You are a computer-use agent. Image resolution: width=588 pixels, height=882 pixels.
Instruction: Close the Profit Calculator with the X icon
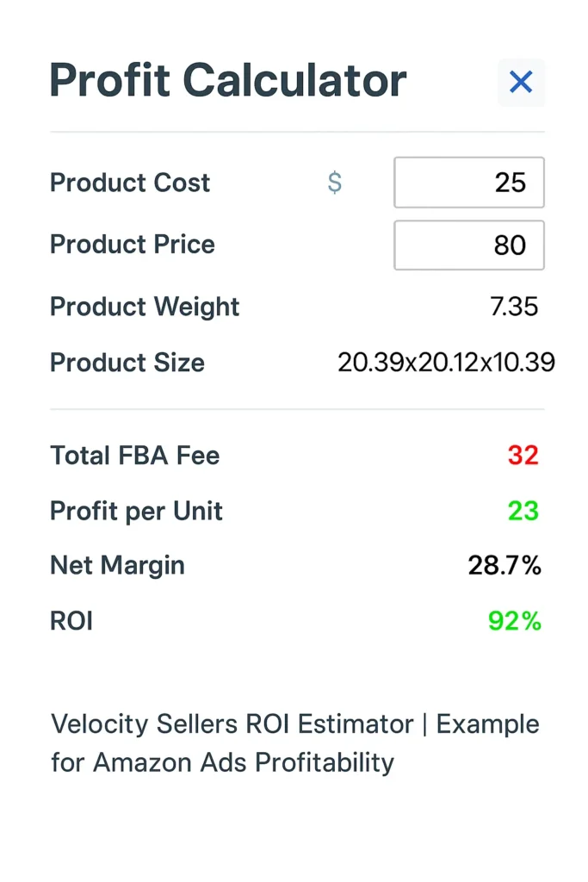(521, 82)
